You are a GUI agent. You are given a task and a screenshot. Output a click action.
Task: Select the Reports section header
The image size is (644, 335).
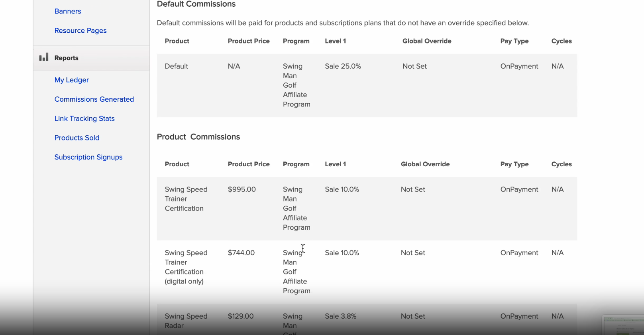[91, 58]
